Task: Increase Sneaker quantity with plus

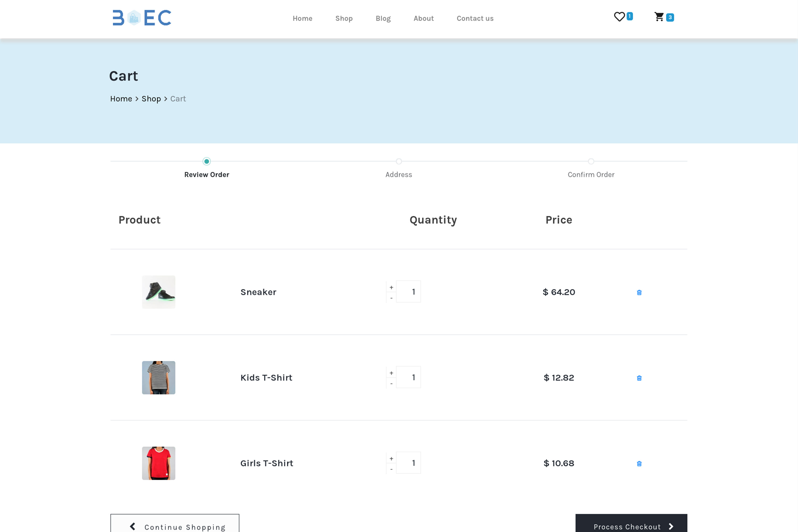Action: [391, 287]
